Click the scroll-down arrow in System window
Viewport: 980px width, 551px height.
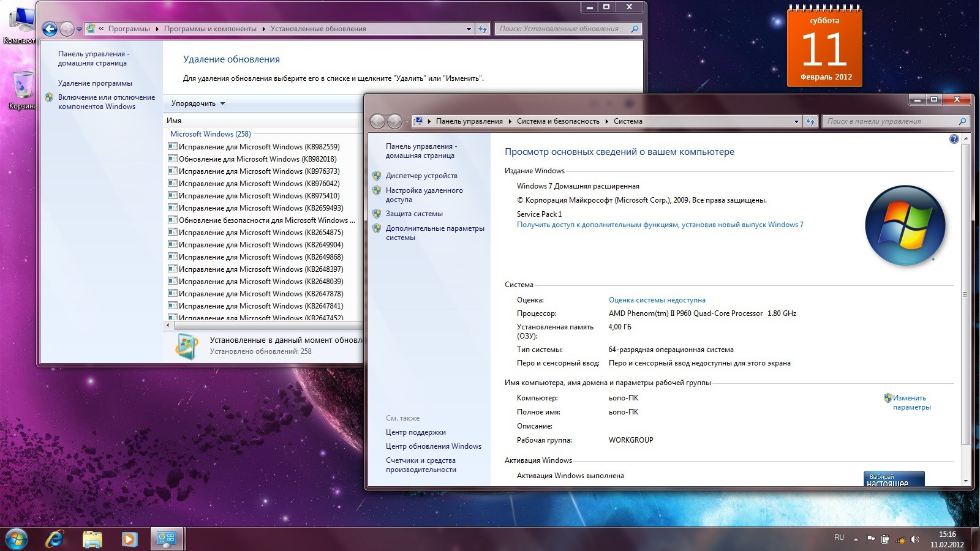tap(966, 481)
